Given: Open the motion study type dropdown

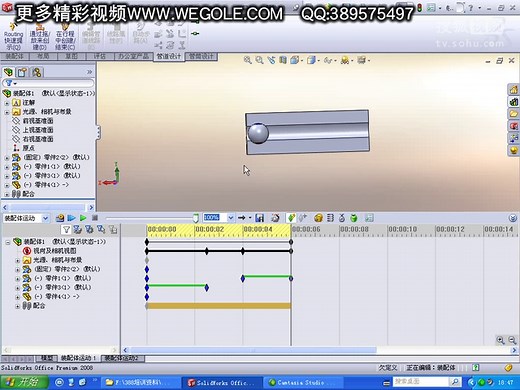Looking at the screenshot, I should click(x=45, y=218).
